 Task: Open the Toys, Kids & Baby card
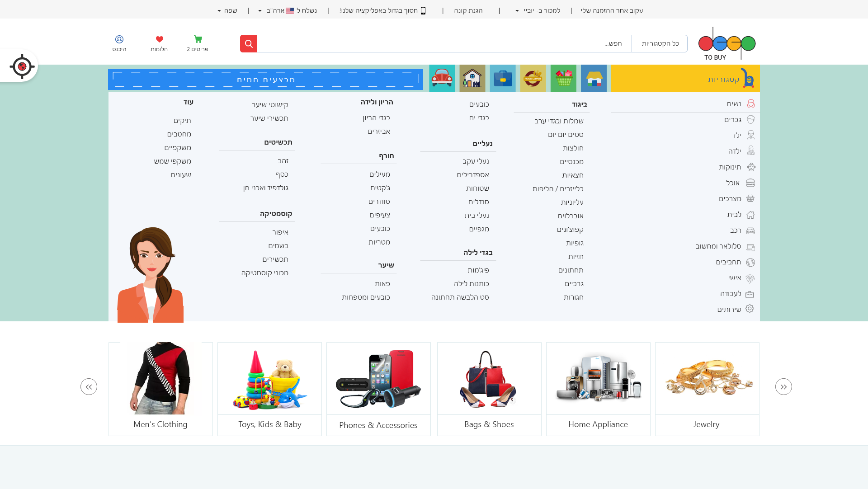point(269,389)
